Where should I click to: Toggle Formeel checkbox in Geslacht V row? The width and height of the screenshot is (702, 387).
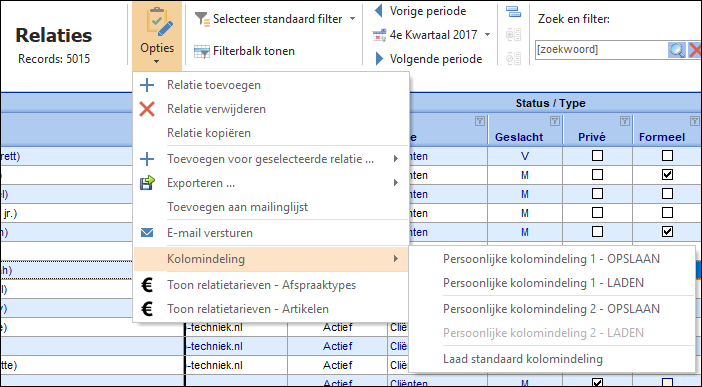tap(667, 156)
